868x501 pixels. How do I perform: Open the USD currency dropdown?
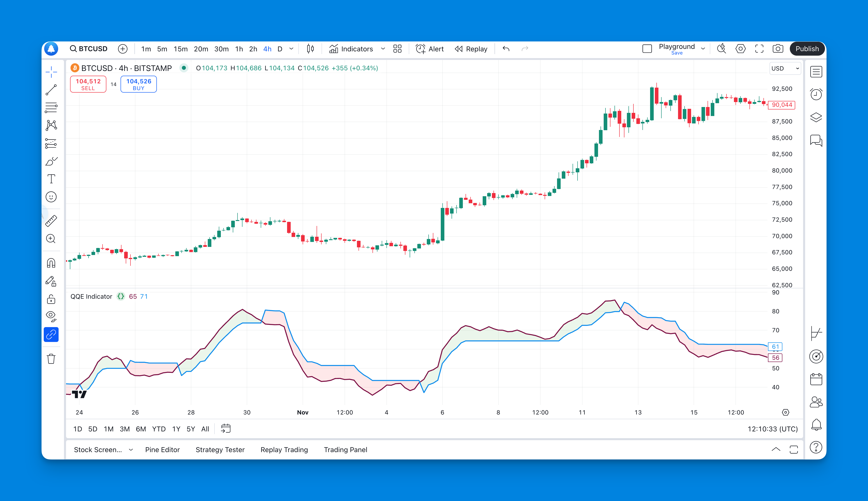coord(785,68)
